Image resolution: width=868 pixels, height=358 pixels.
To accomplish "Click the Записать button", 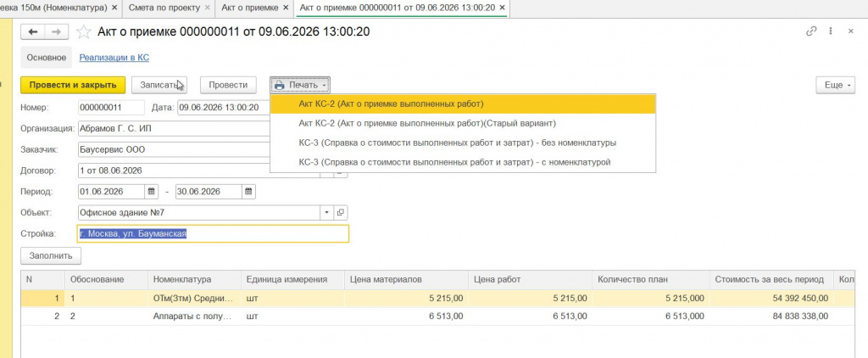I will tap(159, 86).
